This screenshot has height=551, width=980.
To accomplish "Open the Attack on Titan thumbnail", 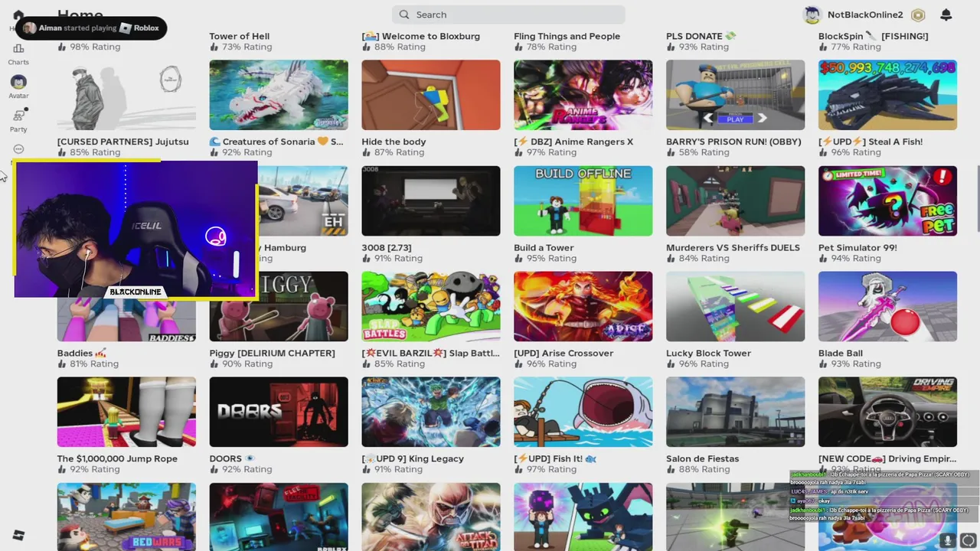I will [431, 517].
